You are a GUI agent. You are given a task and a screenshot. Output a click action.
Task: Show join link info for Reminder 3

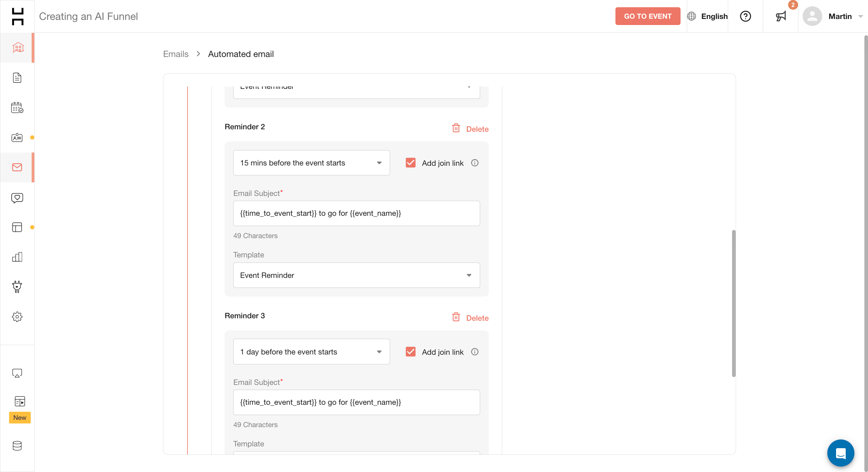click(475, 352)
